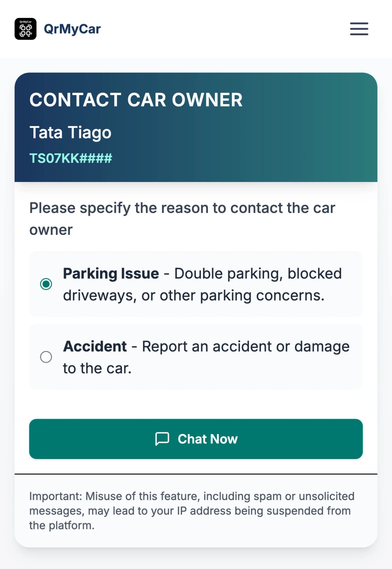Click the TS07KK#### plate number
The image size is (392, 569).
[71, 158]
